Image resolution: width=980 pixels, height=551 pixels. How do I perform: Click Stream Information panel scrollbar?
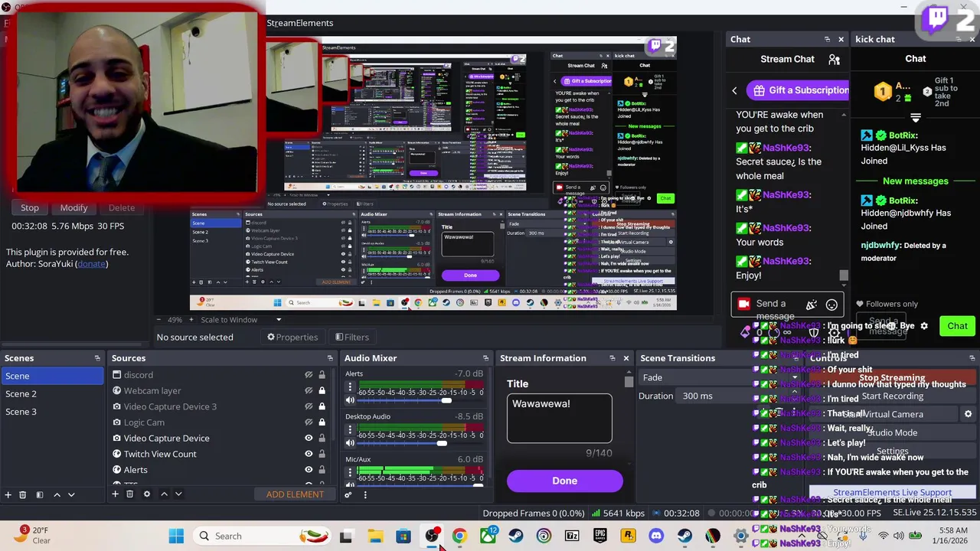tap(629, 380)
